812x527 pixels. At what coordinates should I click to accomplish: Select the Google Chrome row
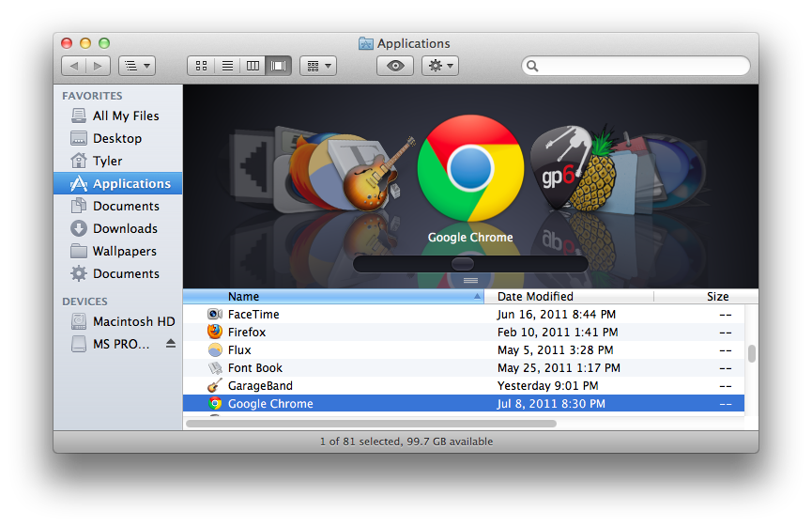click(464, 404)
